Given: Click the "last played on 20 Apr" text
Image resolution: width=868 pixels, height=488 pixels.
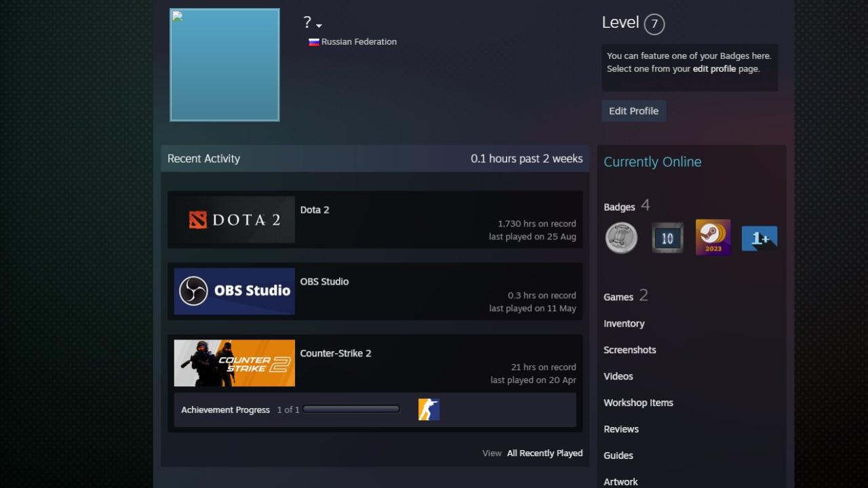Looking at the screenshot, I should click(534, 381).
